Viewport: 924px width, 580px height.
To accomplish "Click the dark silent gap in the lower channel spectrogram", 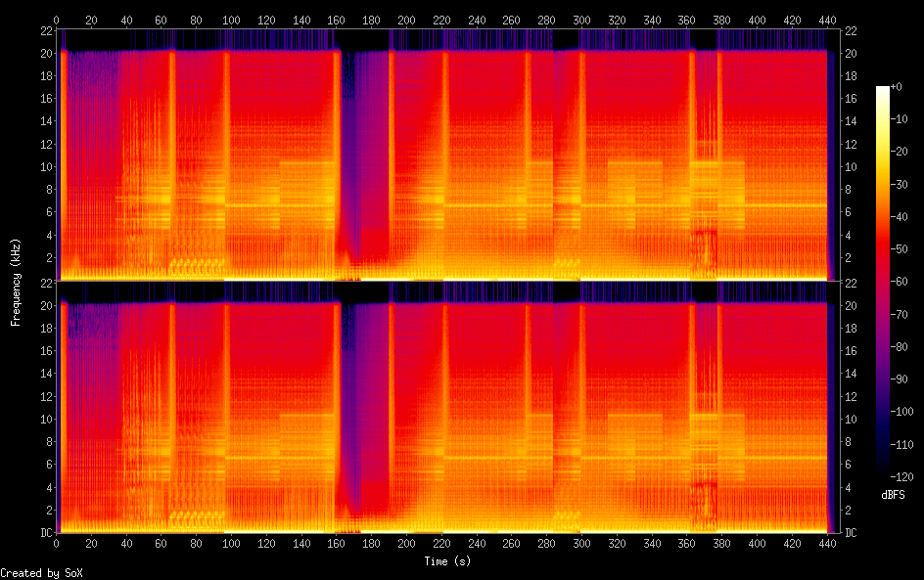I will (363, 411).
